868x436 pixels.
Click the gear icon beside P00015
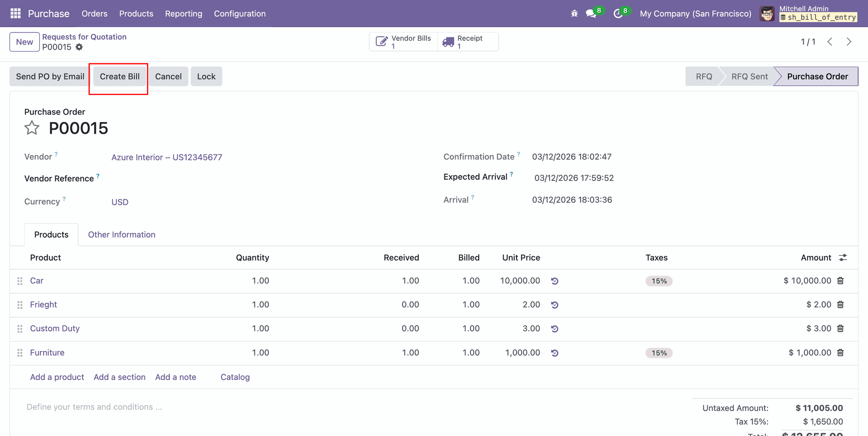point(79,47)
